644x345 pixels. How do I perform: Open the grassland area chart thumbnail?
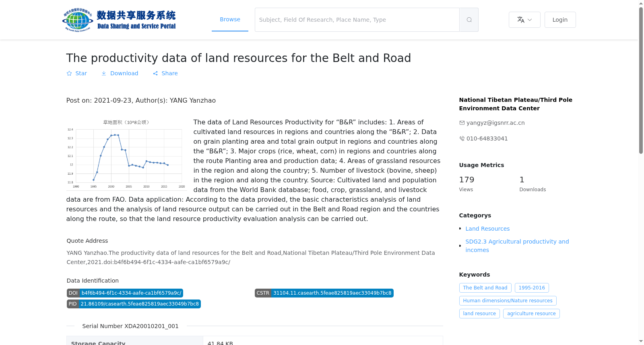coord(126,154)
